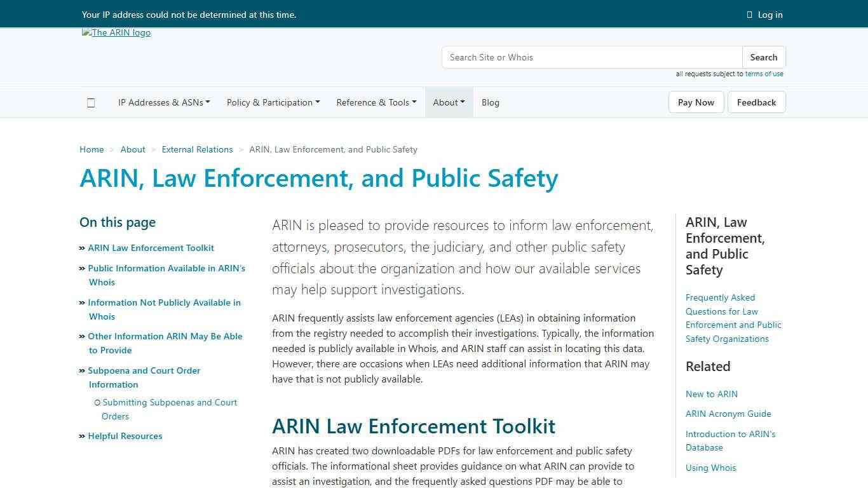This screenshot has height=488, width=868.
Task: Click the arrow icon before Other Information ARIN May Provide
Action: pyautogui.click(x=82, y=336)
